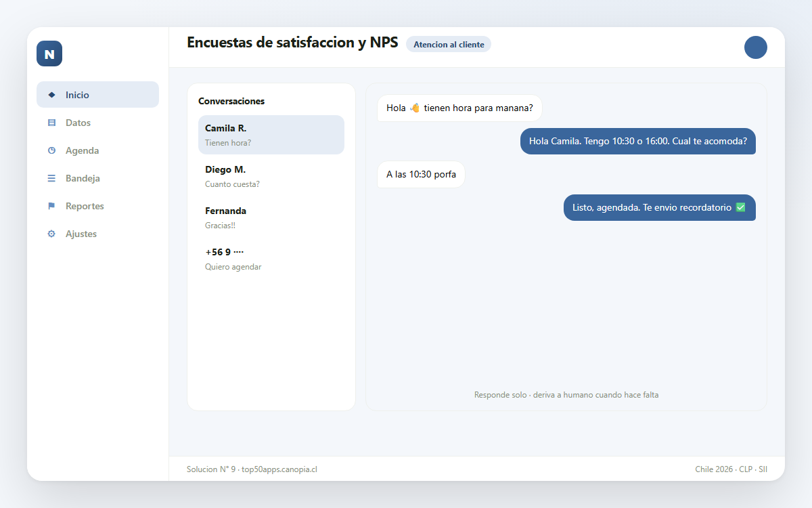Click message 'Hola tienen hora para manana?'
The image size is (812, 508).
coord(459,108)
